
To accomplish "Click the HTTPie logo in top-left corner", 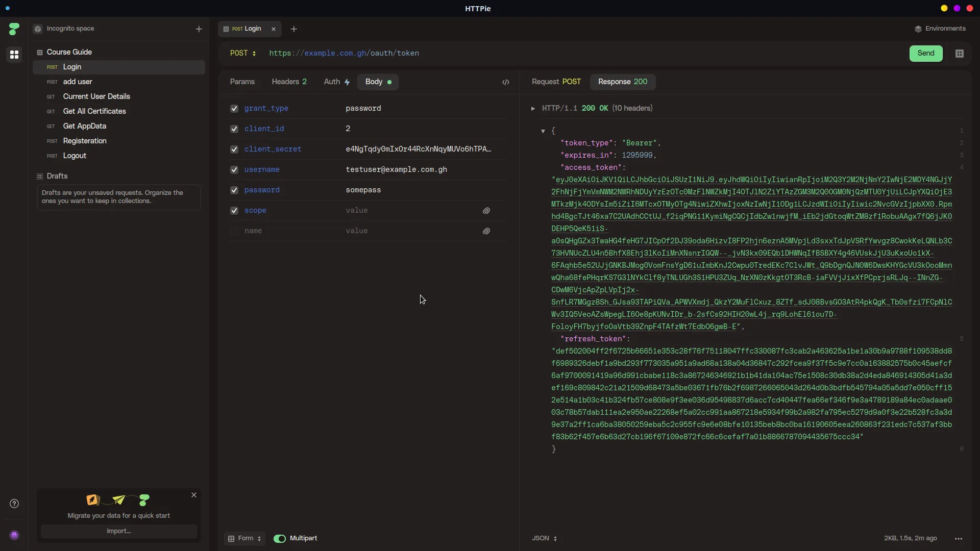I will (x=14, y=29).
